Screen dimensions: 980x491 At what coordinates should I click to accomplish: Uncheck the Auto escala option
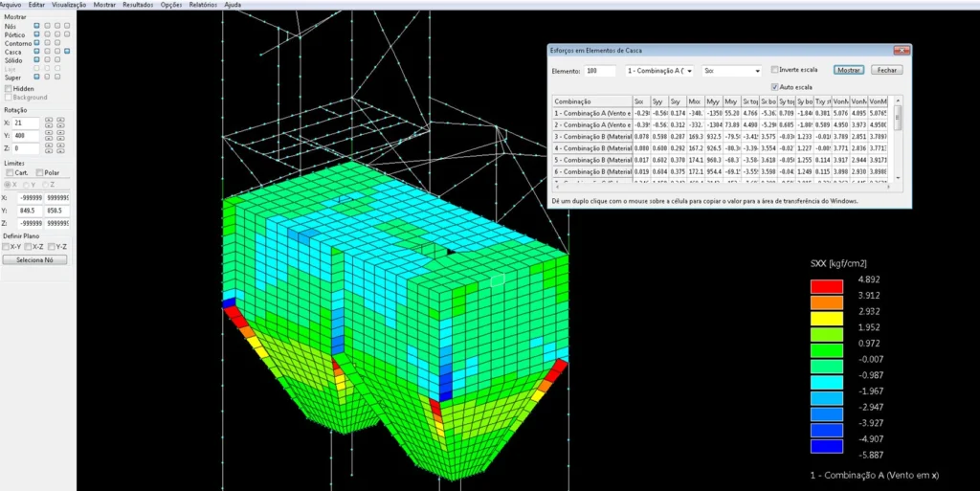coord(774,86)
